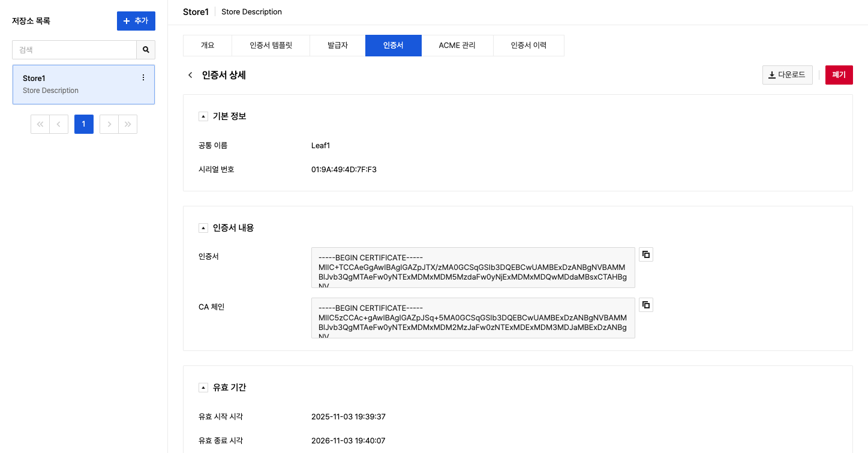Go to first page of store list
The width and height of the screenshot is (868, 453).
(x=40, y=124)
